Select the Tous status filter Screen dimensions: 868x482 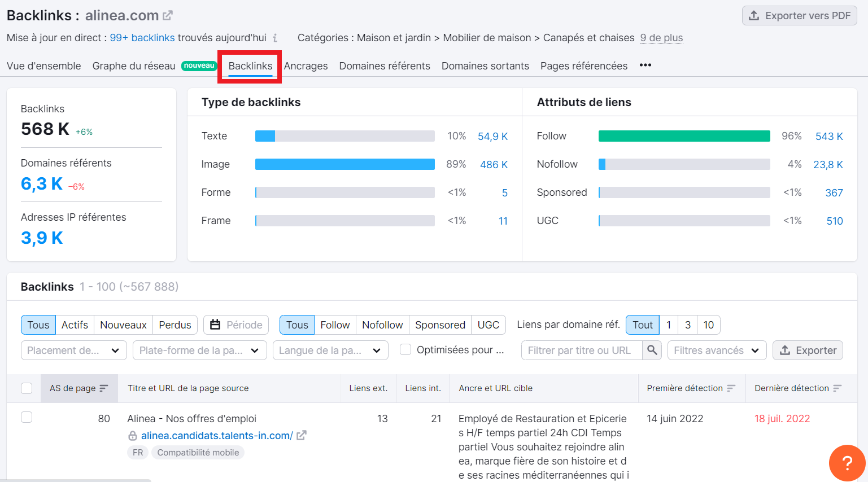(x=38, y=325)
